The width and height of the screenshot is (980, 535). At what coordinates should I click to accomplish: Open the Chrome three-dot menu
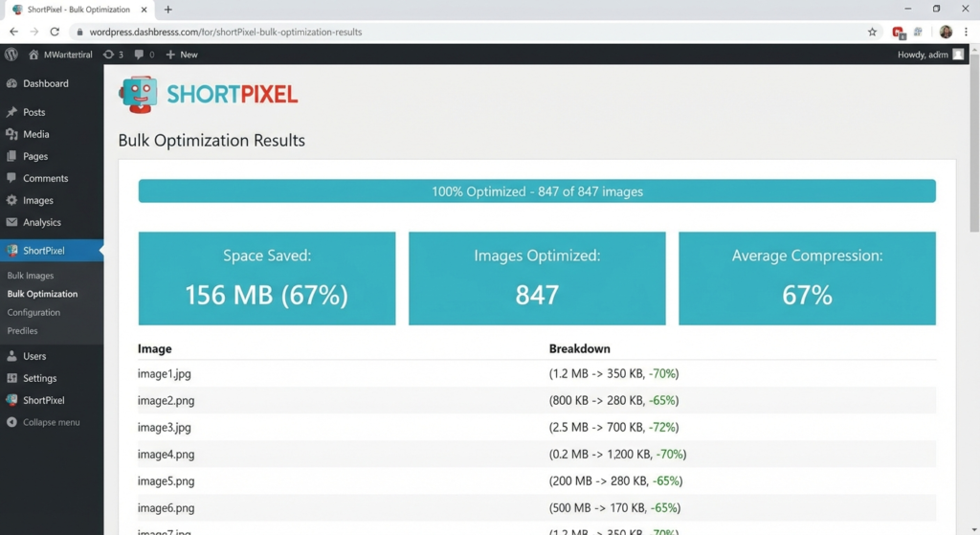(967, 32)
